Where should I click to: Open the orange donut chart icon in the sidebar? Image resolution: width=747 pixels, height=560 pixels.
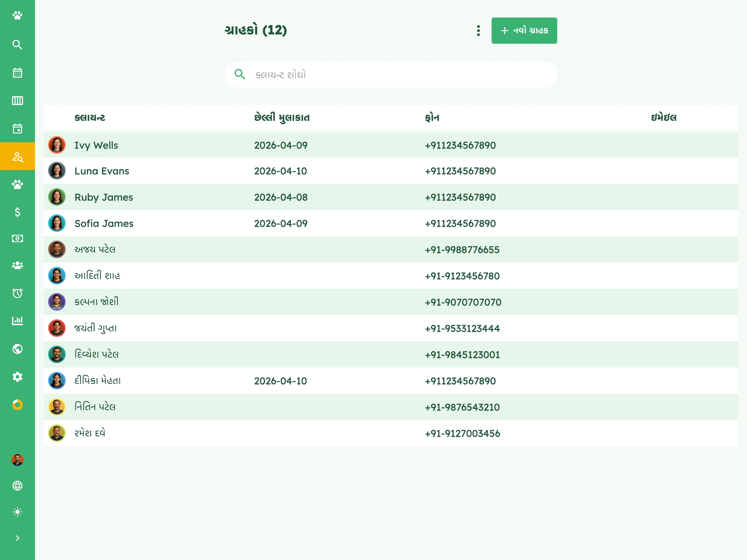[x=17, y=405]
